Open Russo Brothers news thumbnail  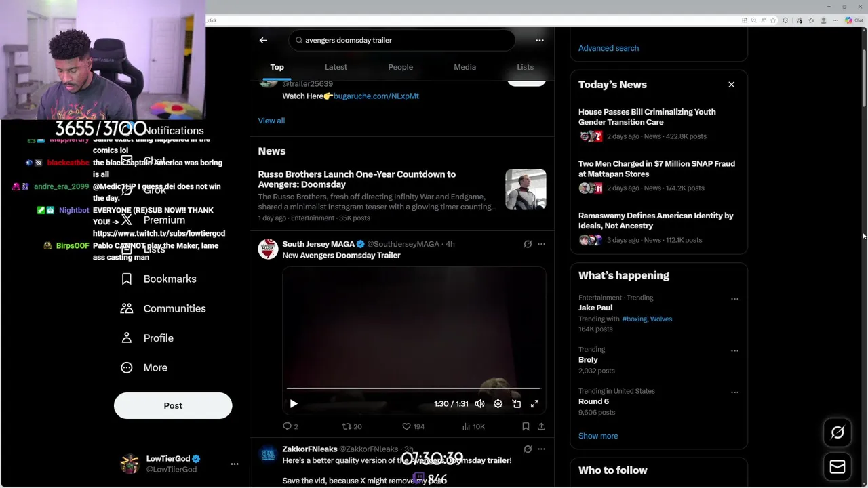tap(526, 189)
